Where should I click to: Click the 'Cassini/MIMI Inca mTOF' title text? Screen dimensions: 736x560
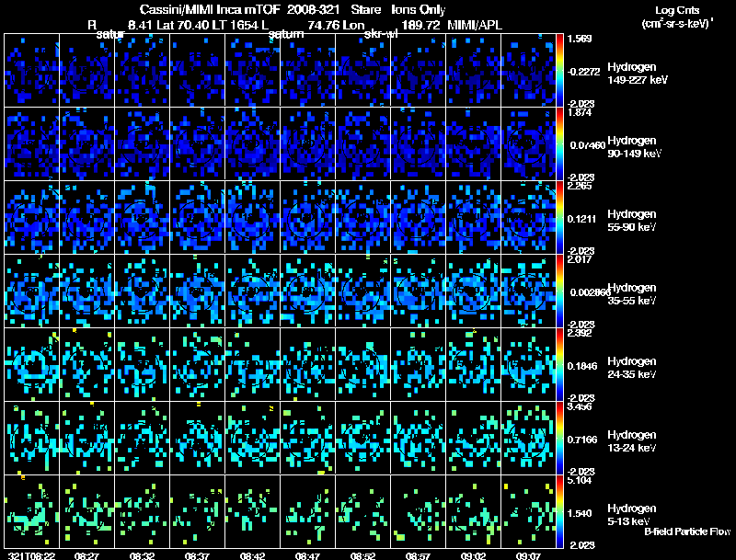pyautogui.click(x=210, y=9)
